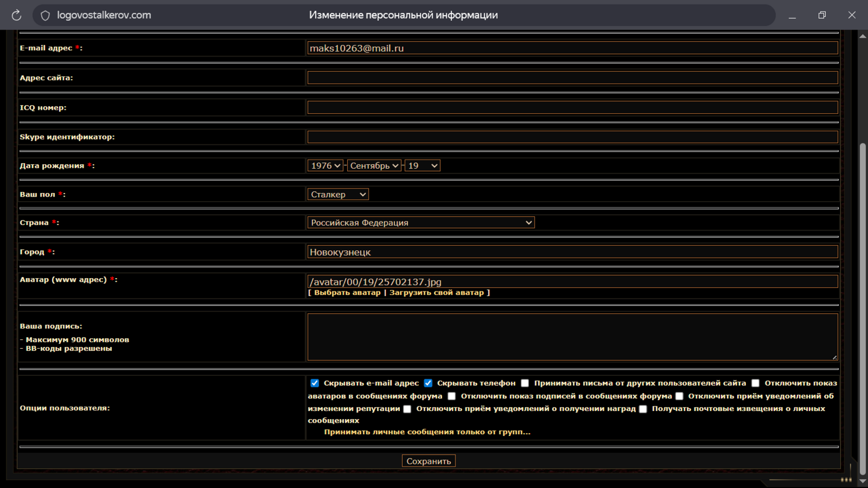
Task: Click the vertical page scrollbar thumb
Action: 862,306
